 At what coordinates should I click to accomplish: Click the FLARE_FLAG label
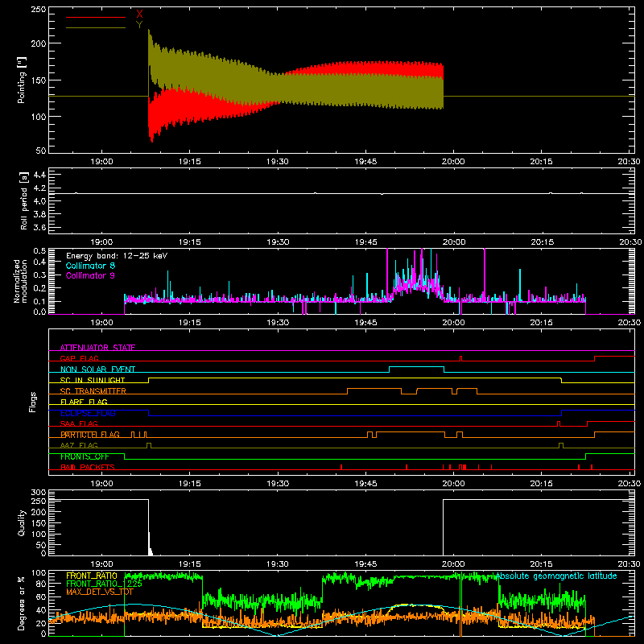click(84, 402)
